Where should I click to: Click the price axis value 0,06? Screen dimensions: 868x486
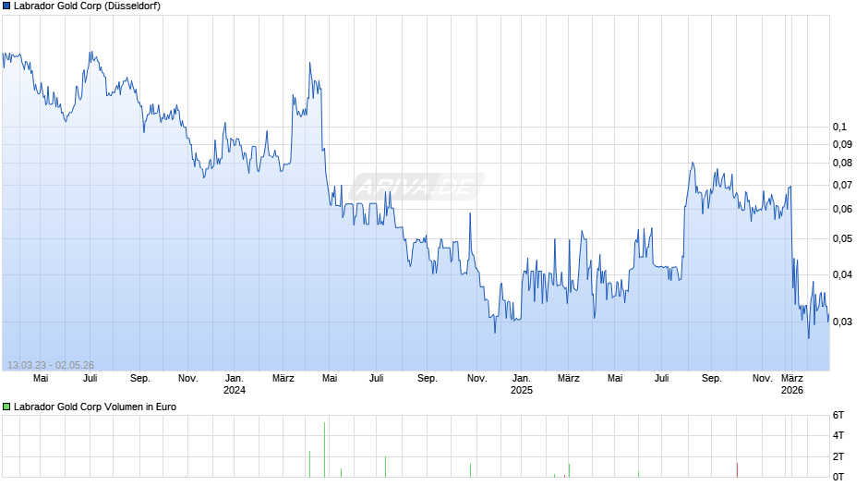(x=842, y=209)
